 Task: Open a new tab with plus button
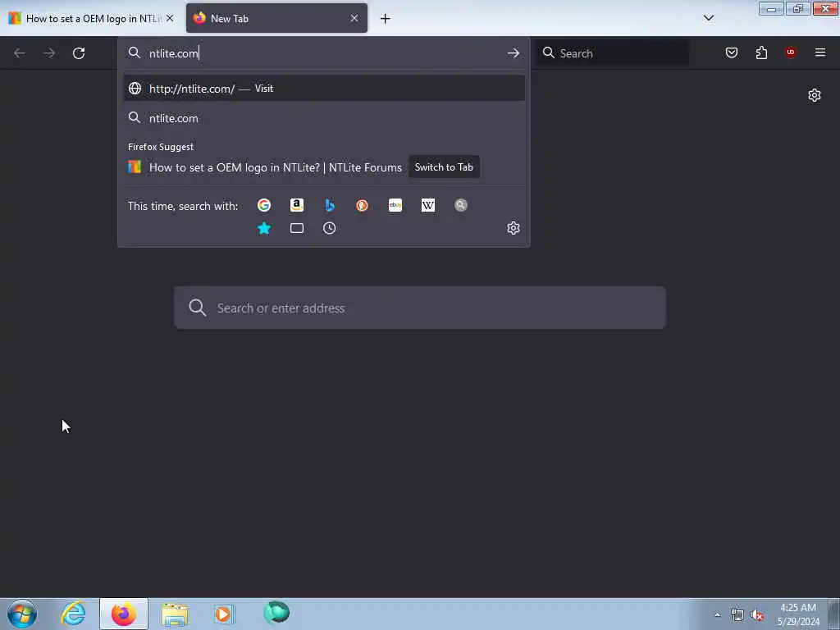pos(386,19)
